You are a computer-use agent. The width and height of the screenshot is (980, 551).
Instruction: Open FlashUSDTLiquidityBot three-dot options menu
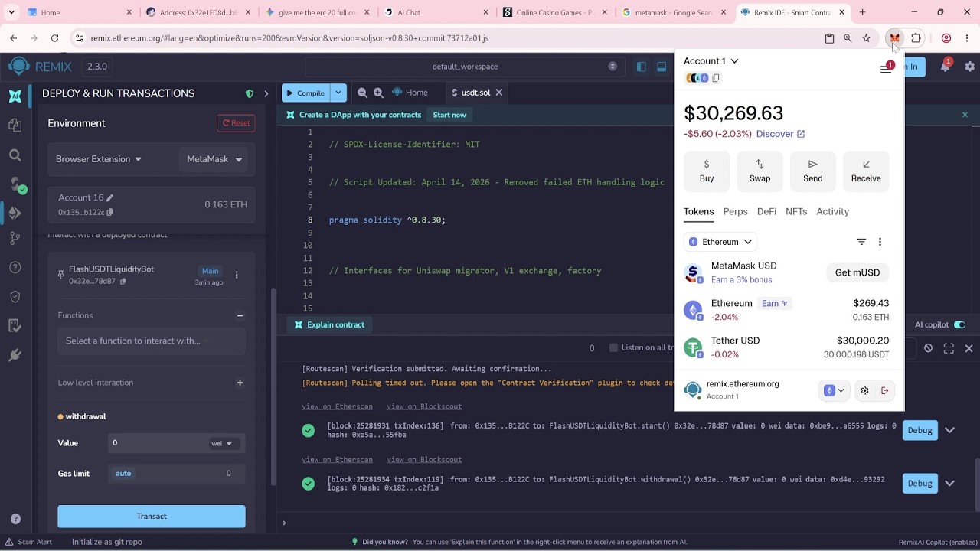point(237,275)
